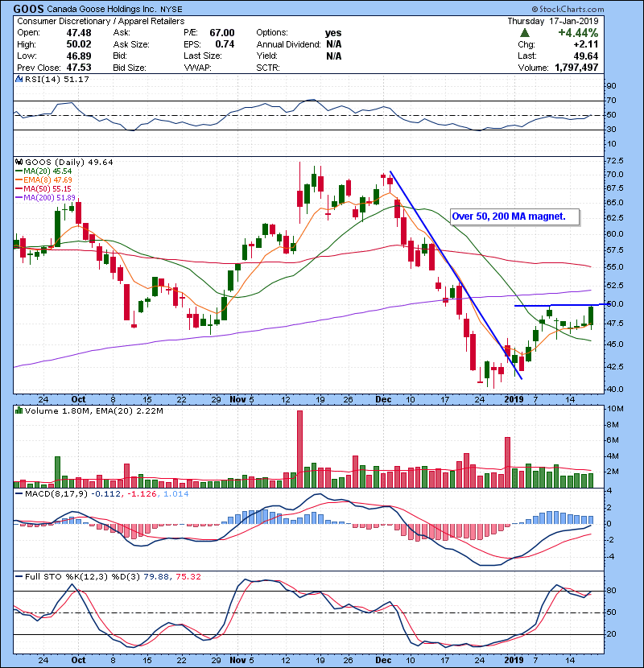The height and width of the screenshot is (668, 644).
Task: Click the 40.0 price axis label
Action: coord(614,389)
